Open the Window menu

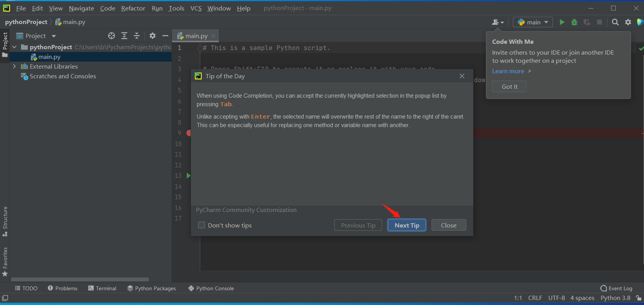(219, 8)
